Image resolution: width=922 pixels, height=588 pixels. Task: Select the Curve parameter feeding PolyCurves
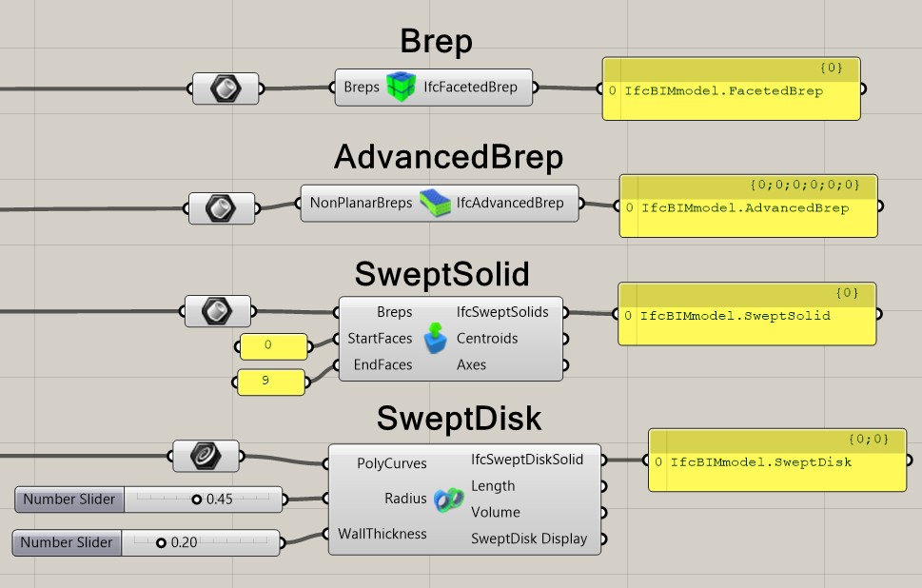[206, 456]
